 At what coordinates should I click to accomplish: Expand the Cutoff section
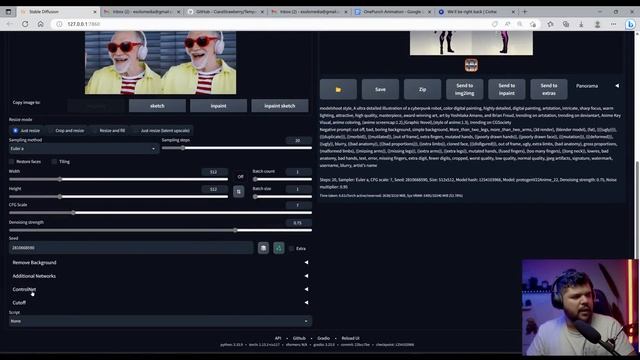coord(160,302)
